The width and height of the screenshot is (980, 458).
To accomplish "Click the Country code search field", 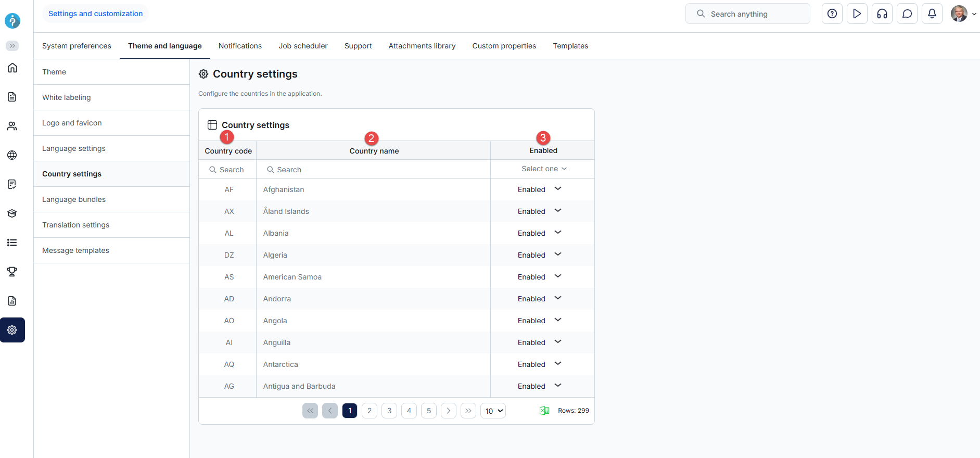I will click(227, 170).
